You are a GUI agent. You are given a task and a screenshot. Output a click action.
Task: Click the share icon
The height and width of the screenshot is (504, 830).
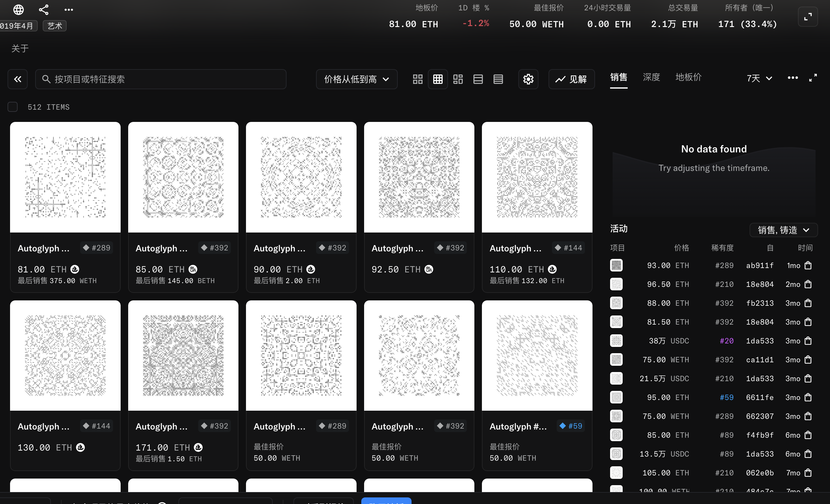point(44,9)
